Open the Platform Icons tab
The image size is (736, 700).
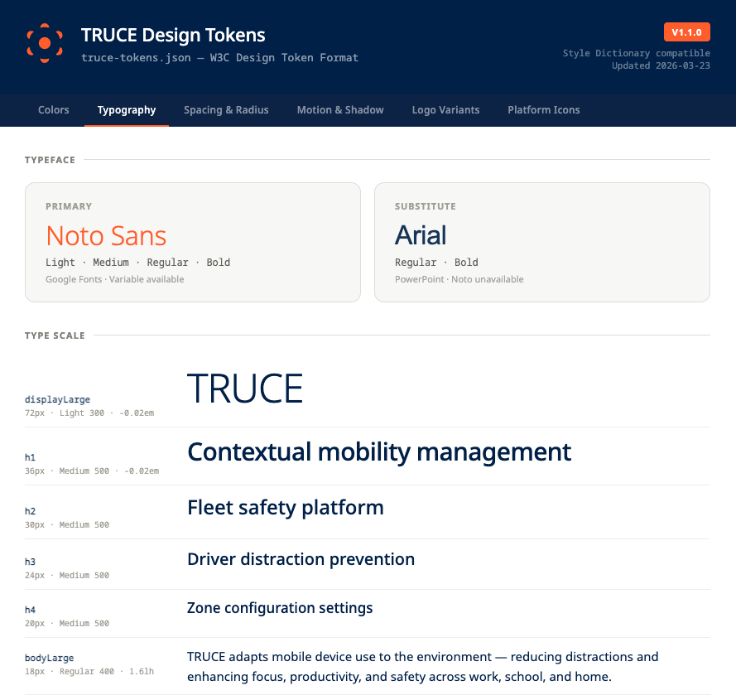coord(544,110)
